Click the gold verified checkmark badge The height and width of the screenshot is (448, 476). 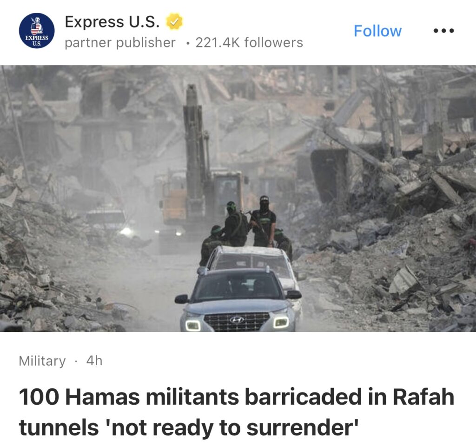[x=174, y=21]
